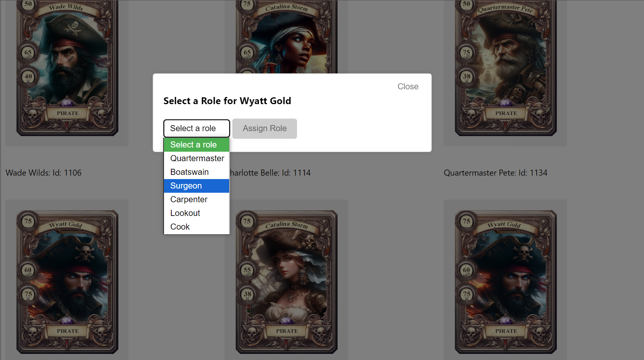Open the Select a role dropdown

click(x=196, y=128)
